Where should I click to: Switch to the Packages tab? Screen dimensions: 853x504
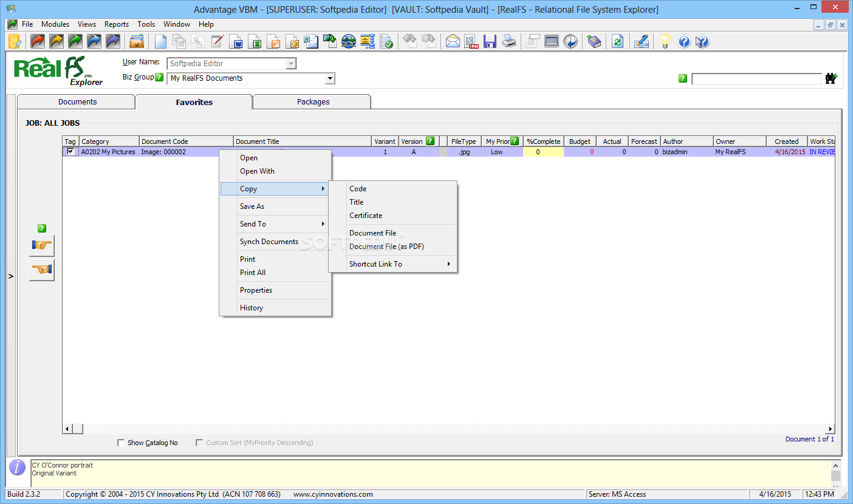coord(313,102)
